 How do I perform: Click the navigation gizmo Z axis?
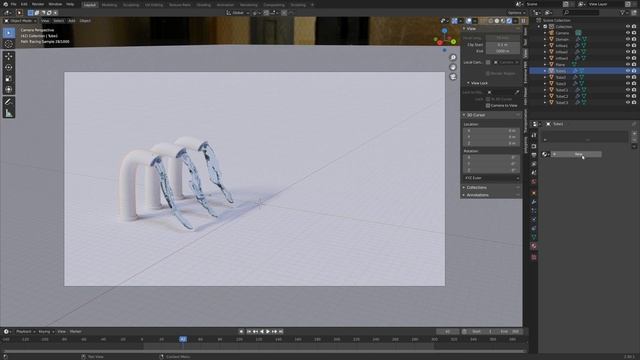pos(444,31)
